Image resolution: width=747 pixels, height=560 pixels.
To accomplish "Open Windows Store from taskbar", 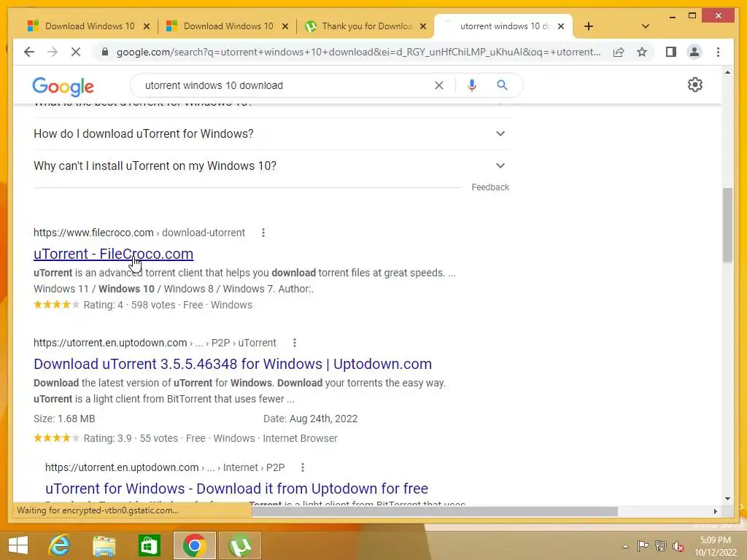I will pyautogui.click(x=149, y=545).
